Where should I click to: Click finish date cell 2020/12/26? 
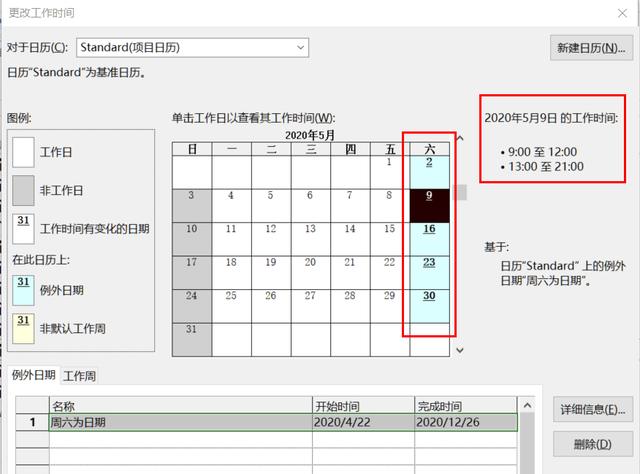point(466,422)
